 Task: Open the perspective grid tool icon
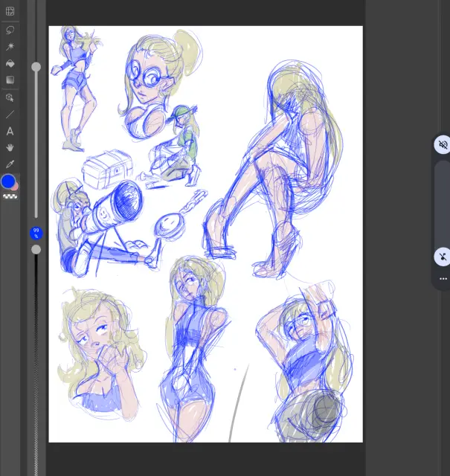(x=10, y=11)
